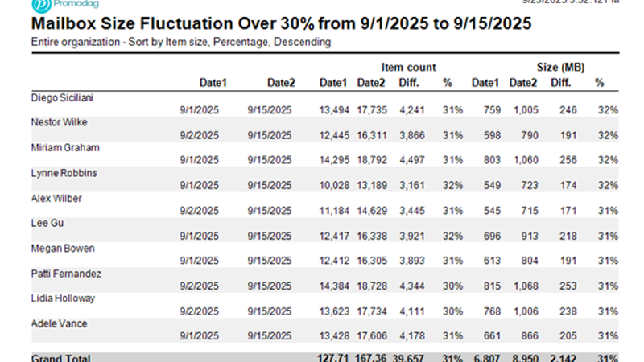
Task: Click the Entire organization sort subtitle
Action: click(x=180, y=42)
